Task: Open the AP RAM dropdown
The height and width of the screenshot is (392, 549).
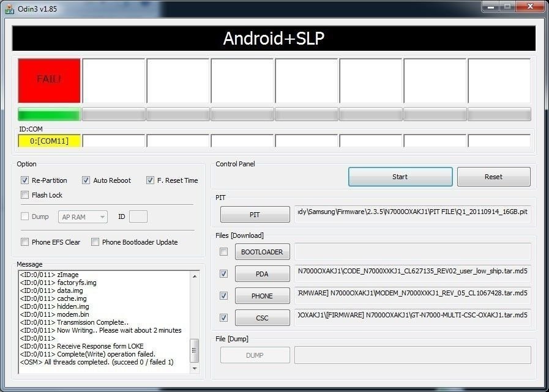Action: [83, 217]
